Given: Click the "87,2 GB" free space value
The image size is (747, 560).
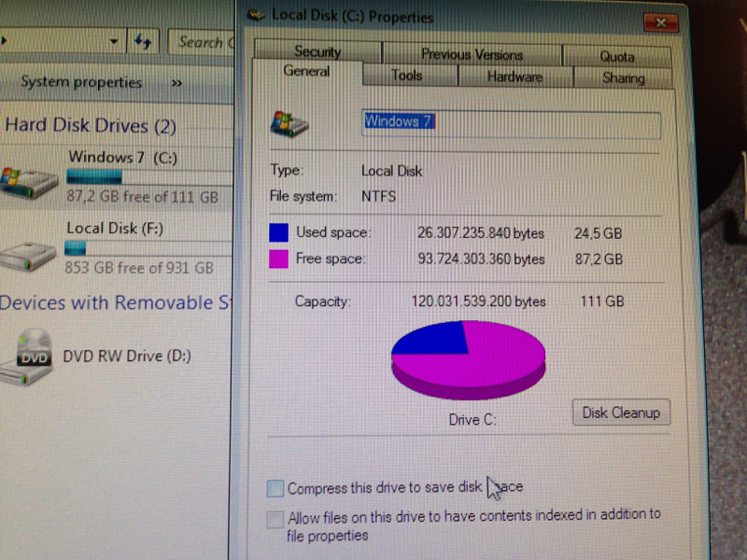Looking at the screenshot, I should coord(599,259).
